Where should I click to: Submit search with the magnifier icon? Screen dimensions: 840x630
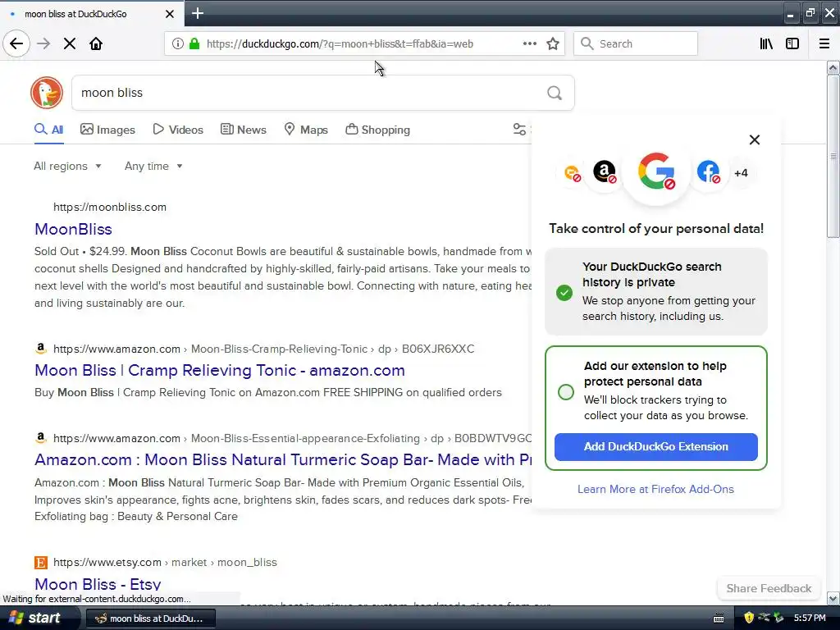click(x=555, y=94)
